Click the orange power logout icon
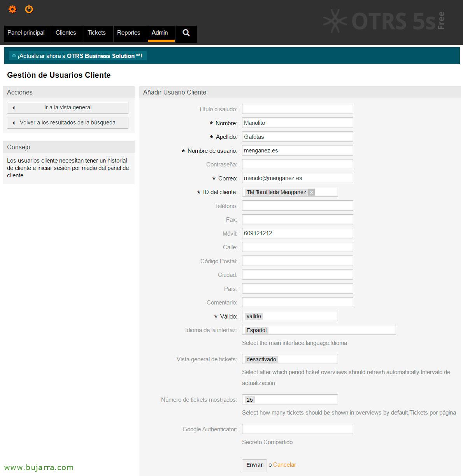Screen dimensions: 463x476 pyautogui.click(x=29, y=9)
